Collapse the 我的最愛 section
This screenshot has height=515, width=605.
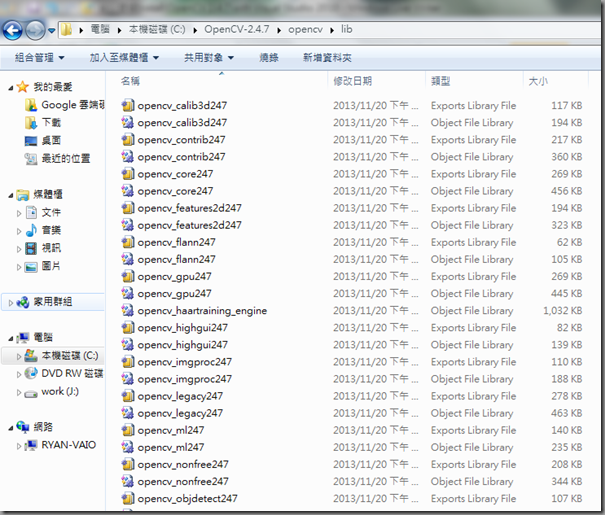[x=11, y=88]
